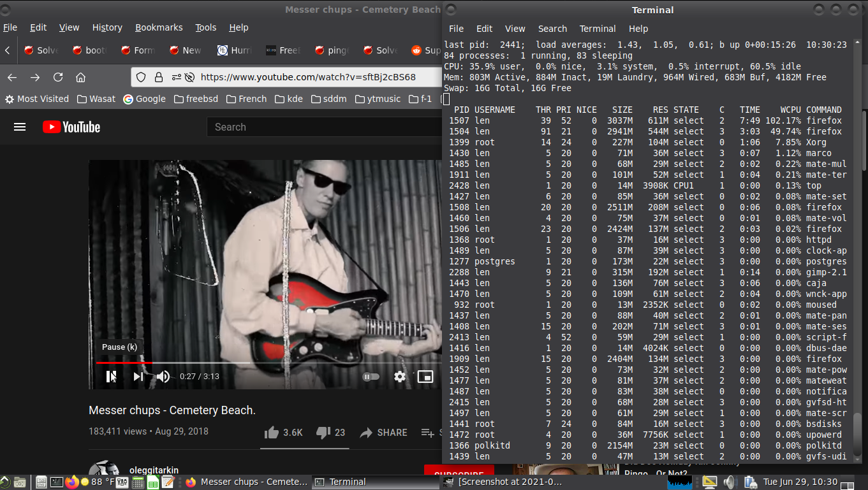Open Firefox File menu
The height and width of the screenshot is (490, 868).
(x=10, y=27)
